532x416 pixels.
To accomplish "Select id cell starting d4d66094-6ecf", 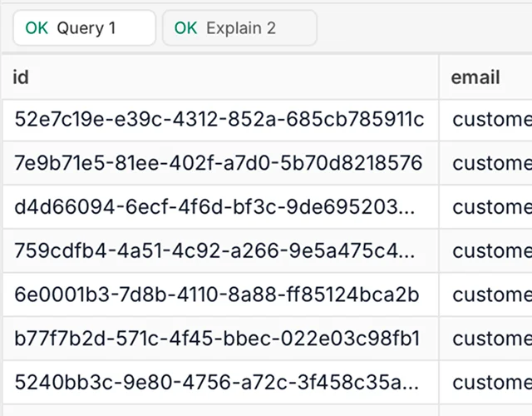I will (219, 207).
